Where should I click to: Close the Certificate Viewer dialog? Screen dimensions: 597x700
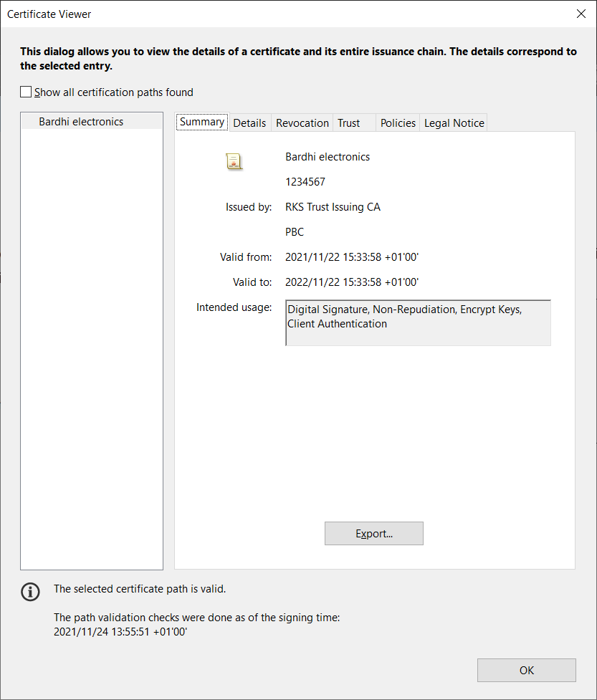pos(581,14)
